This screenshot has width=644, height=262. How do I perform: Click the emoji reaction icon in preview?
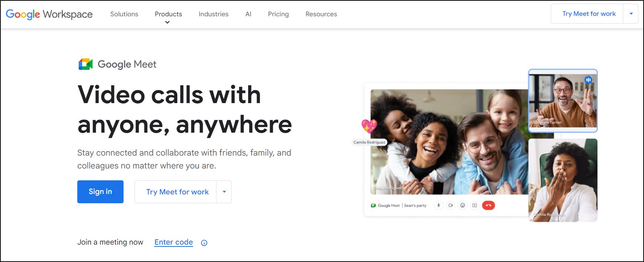[x=462, y=205]
